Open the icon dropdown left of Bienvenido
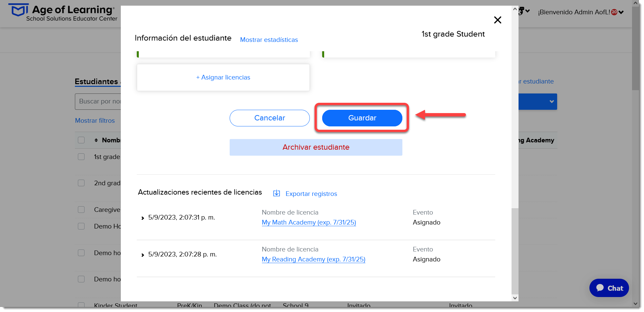 point(524,12)
